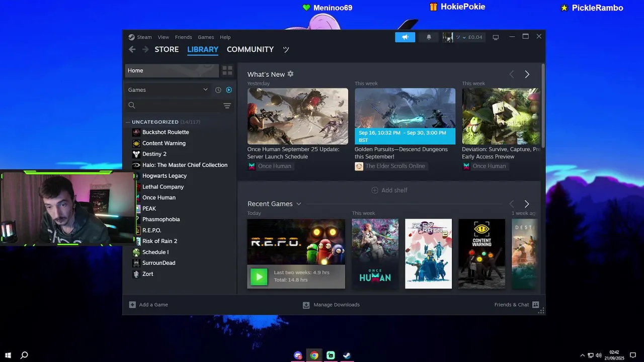Click the library vertical scrollbar
644x362 pixels.
(543, 106)
